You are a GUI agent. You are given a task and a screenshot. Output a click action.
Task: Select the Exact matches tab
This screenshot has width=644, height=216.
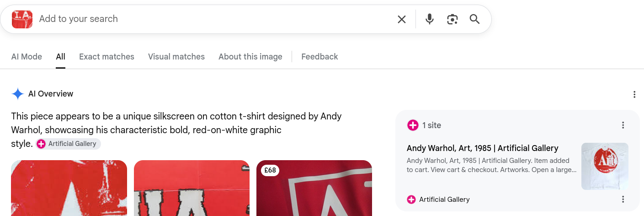[106, 57]
